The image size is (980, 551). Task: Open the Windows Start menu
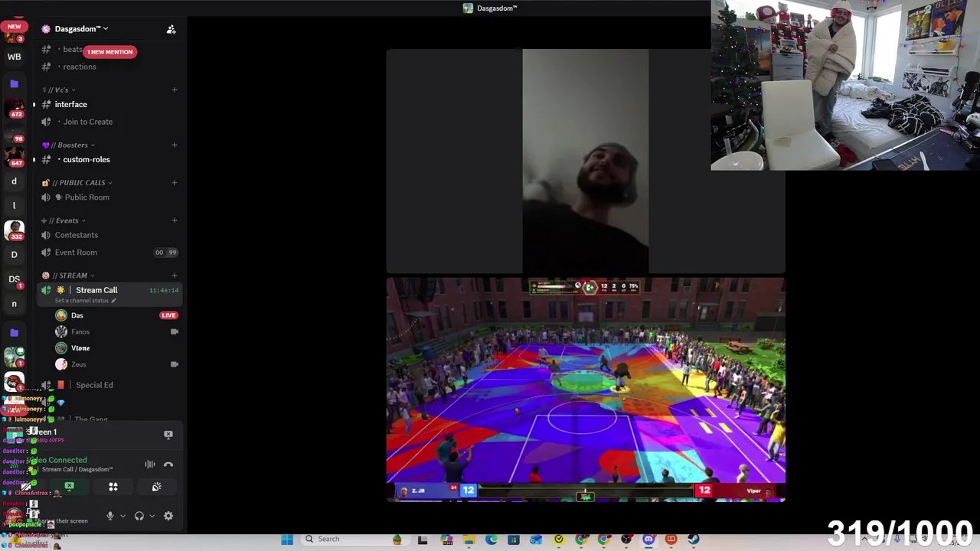287,540
